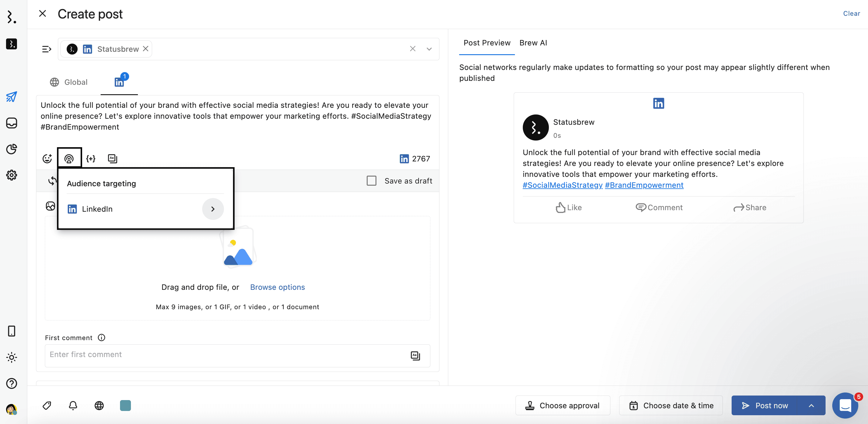The image size is (868, 424).
Task: Expand LinkedIn audience targeting chevron
Action: (x=213, y=209)
